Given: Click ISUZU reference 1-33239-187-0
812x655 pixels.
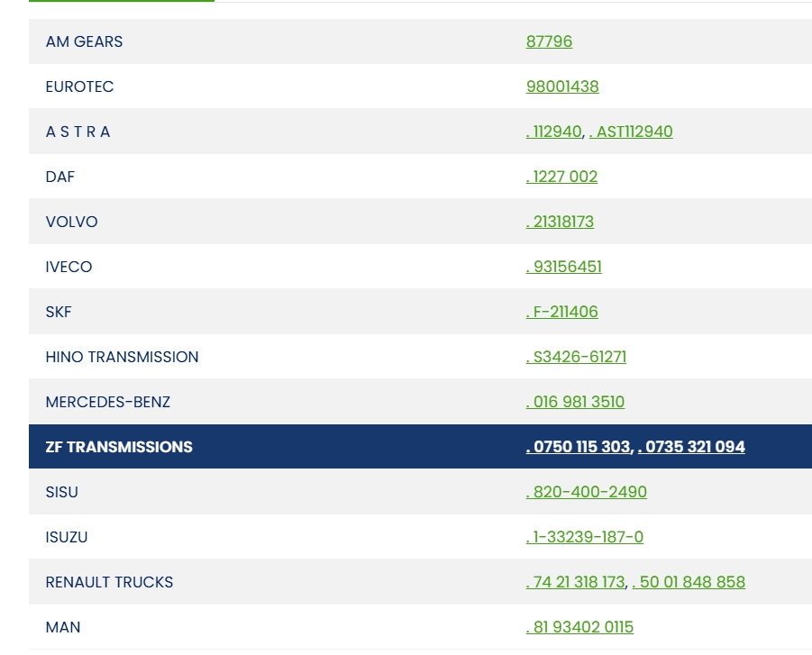Looking at the screenshot, I should click(585, 537).
